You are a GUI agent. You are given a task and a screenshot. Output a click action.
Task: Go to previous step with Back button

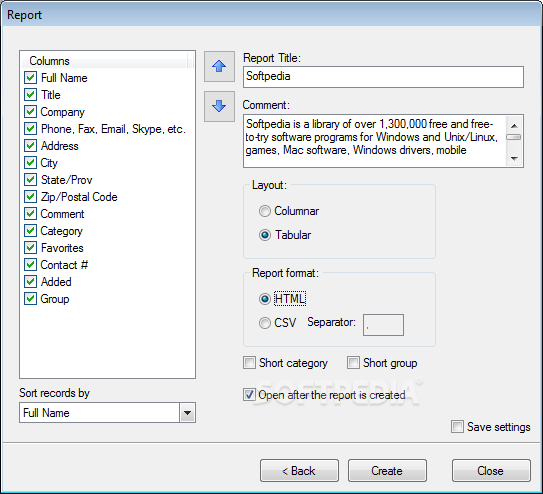tap(299, 471)
